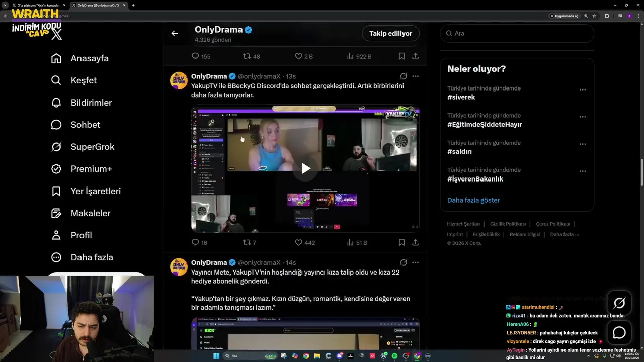Image resolution: width=644 pixels, height=362 pixels.
Task: Open more options for #İşverenBakanlık
Action: point(582,171)
